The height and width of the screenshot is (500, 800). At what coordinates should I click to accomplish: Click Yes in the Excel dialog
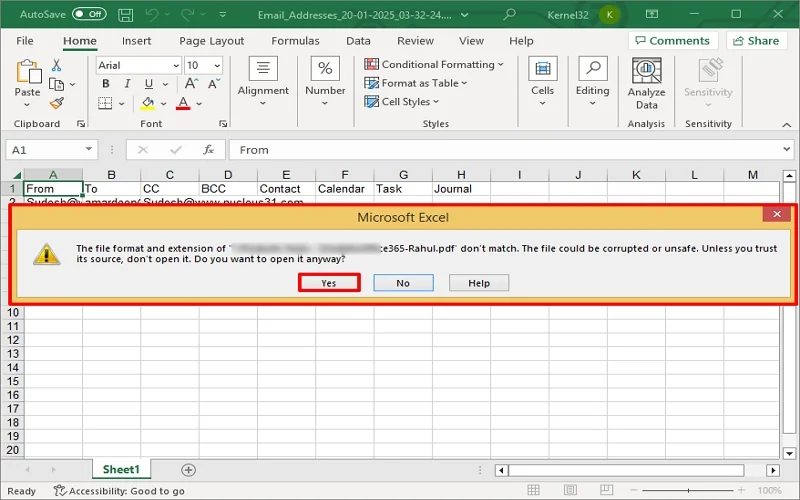click(x=329, y=283)
